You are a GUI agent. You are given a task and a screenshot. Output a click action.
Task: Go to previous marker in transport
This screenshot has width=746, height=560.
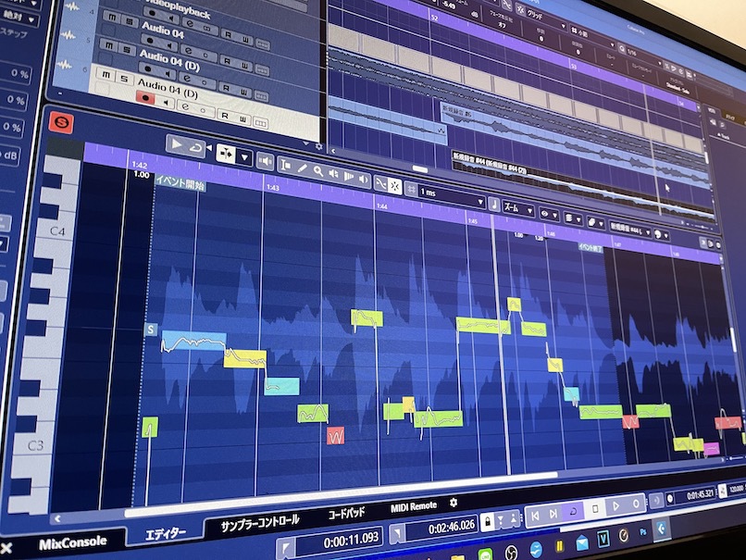pos(535,516)
